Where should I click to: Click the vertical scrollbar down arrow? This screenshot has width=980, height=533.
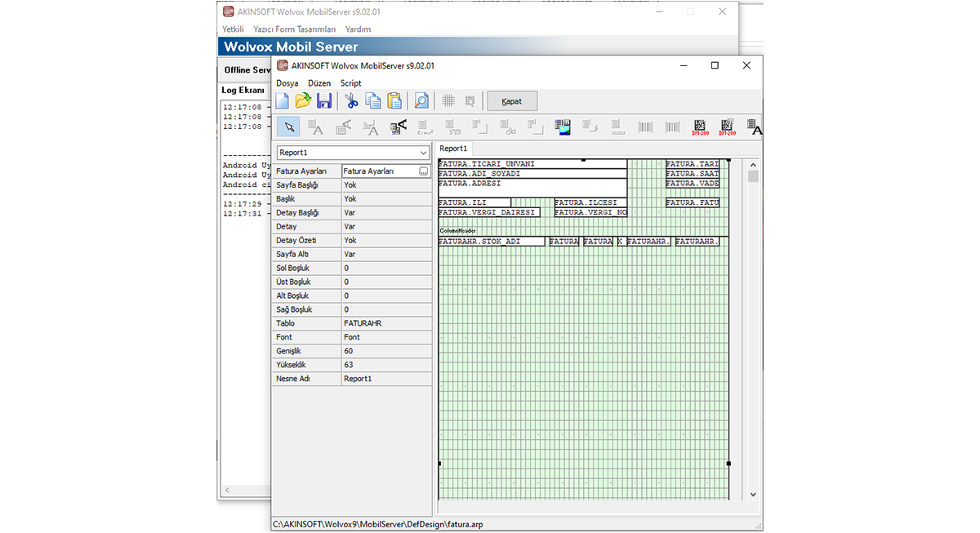(x=753, y=495)
